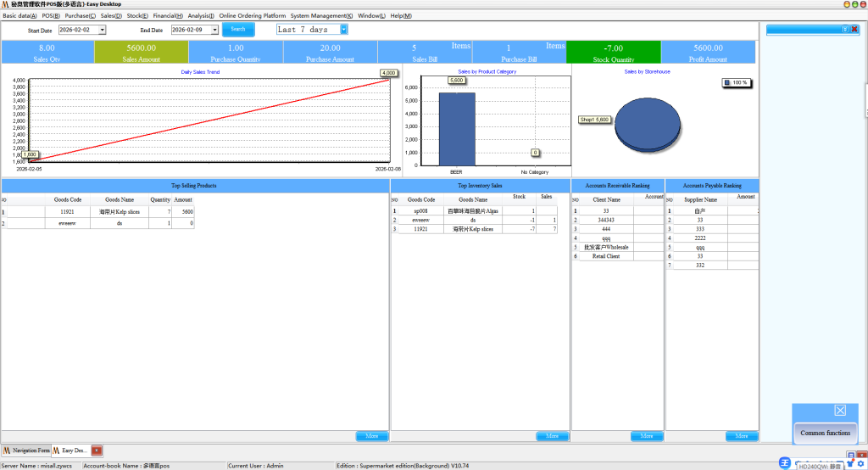
Task: Close the right side panel with red X
Action: [854, 30]
